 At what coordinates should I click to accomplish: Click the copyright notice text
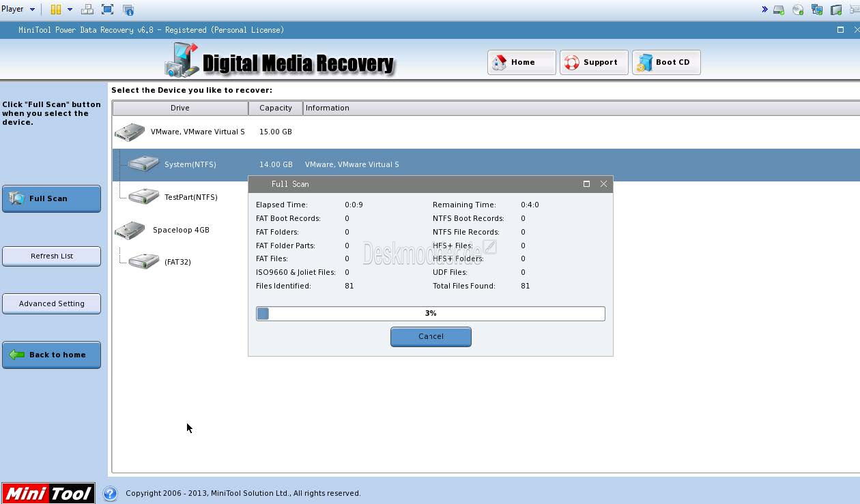pyautogui.click(x=243, y=493)
